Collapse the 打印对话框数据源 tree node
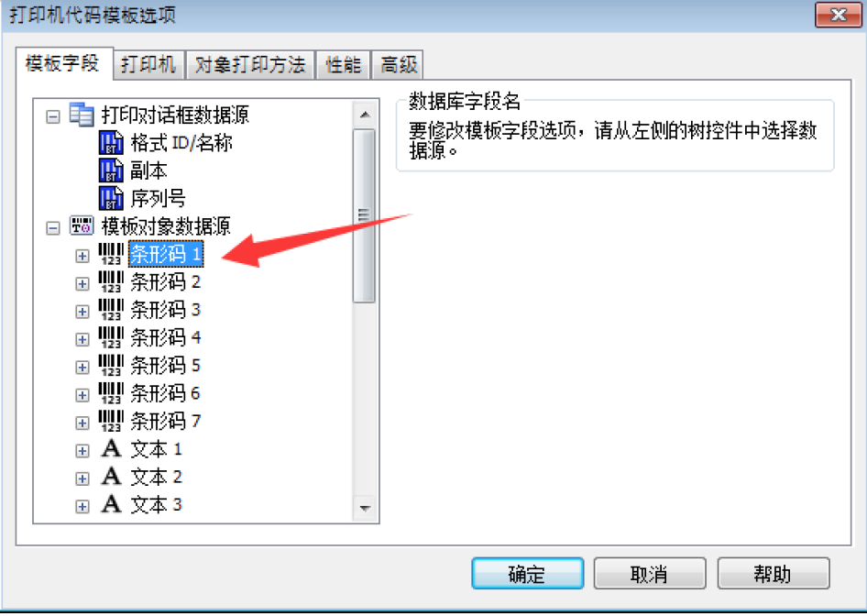 [x=53, y=116]
